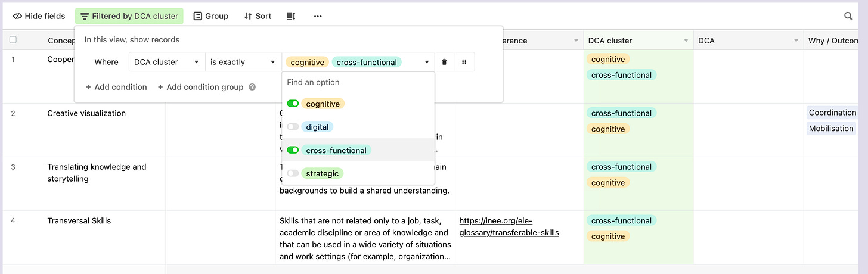This screenshot has width=868, height=274.
Task: Select the Creative visualization record name
Action: coord(86,113)
